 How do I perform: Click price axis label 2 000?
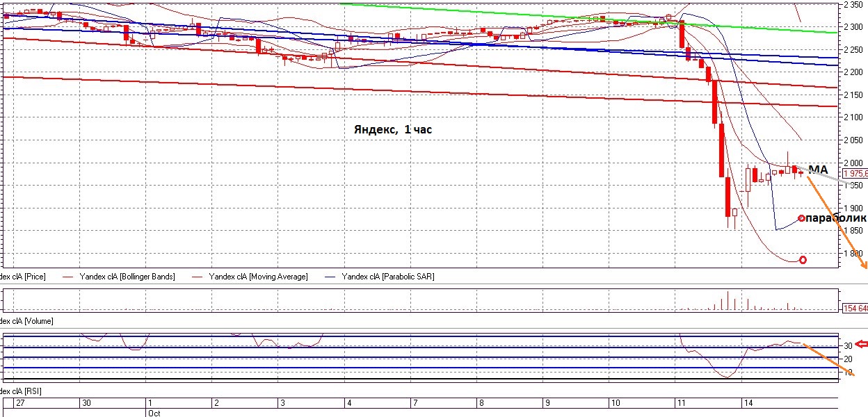pyautogui.click(x=855, y=163)
